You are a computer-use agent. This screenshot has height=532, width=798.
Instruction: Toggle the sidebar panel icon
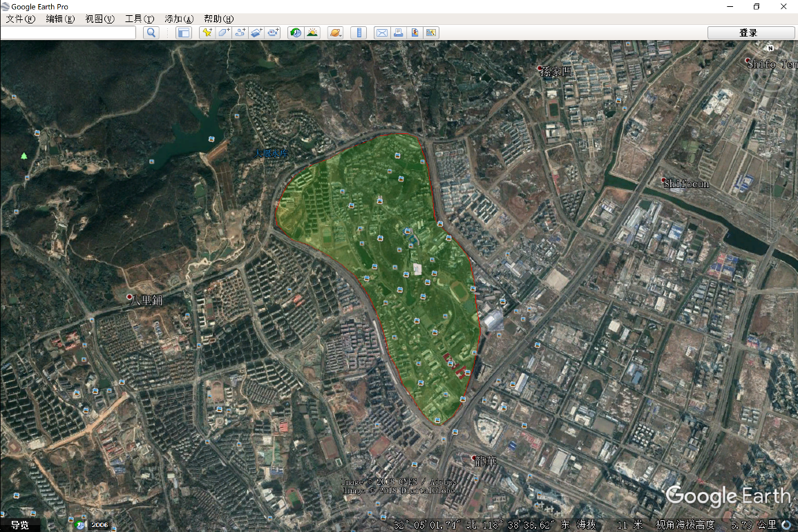(183, 32)
